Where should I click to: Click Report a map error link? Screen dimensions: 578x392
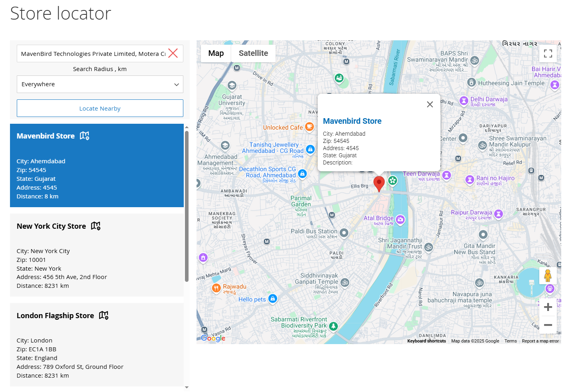[540, 341]
